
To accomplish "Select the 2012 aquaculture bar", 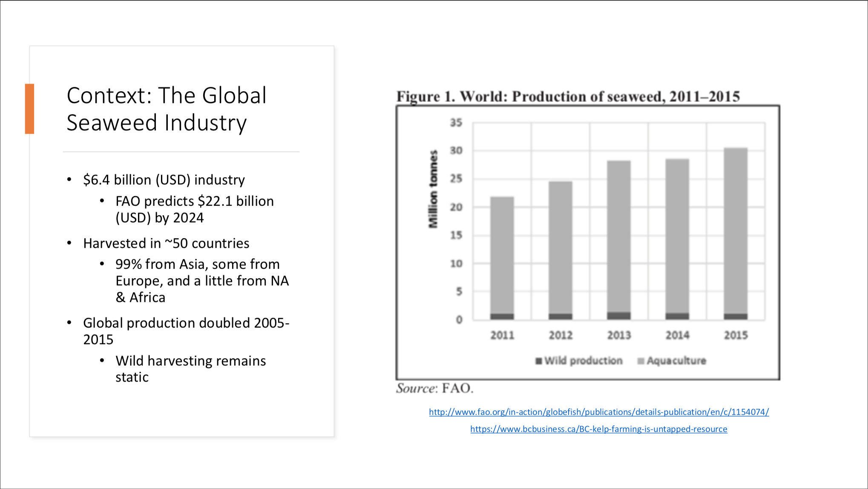I will pos(560,247).
